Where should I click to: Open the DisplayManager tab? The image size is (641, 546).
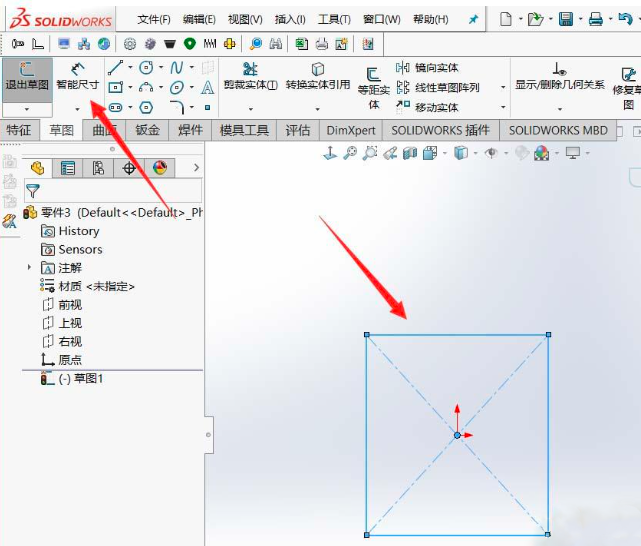160,168
